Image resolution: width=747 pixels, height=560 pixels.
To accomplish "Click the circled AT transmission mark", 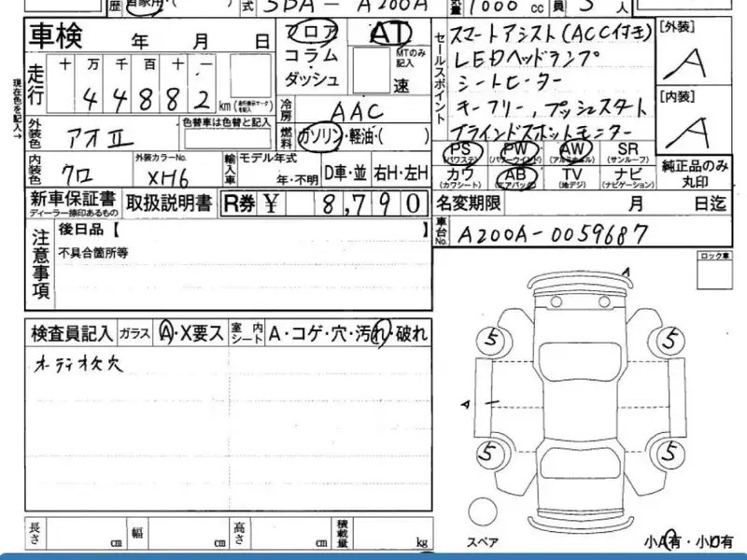I will coord(390,32).
